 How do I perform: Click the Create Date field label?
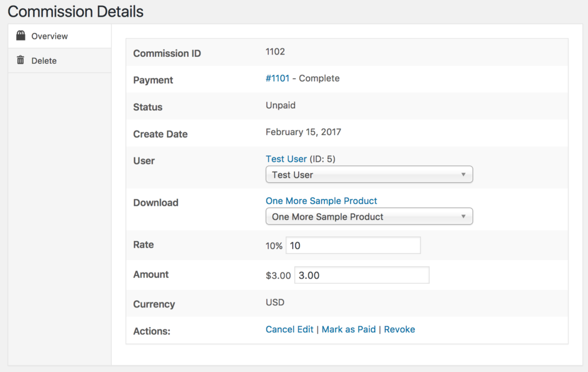click(160, 134)
